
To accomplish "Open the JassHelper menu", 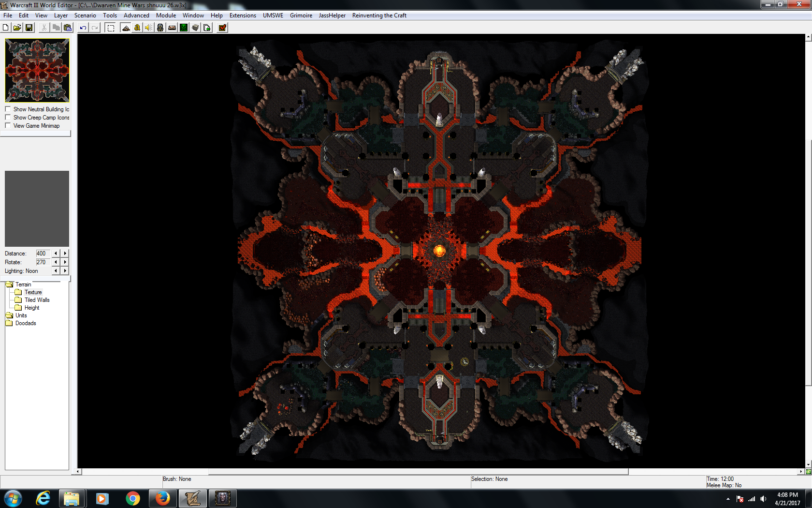I will click(x=332, y=15).
